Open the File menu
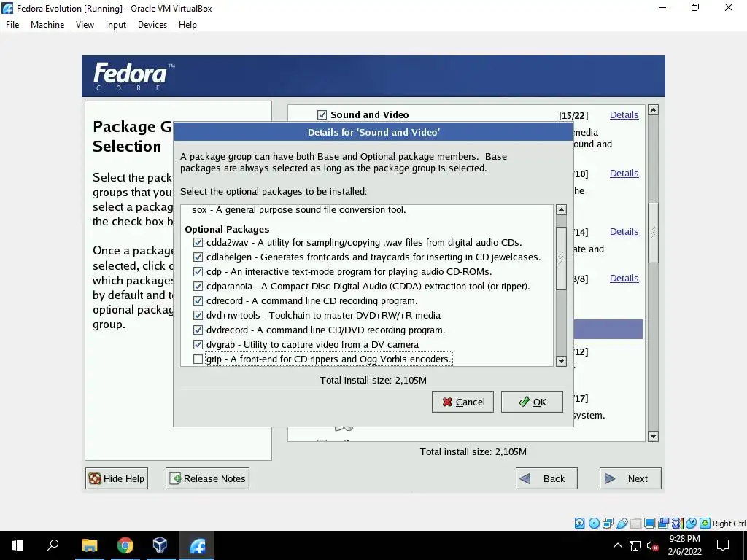This screenshot has height=560, width=747. pos(12,25)
